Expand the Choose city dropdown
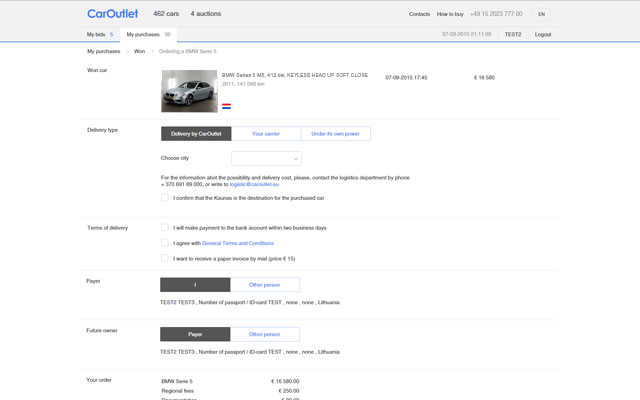 click(266, 158)
